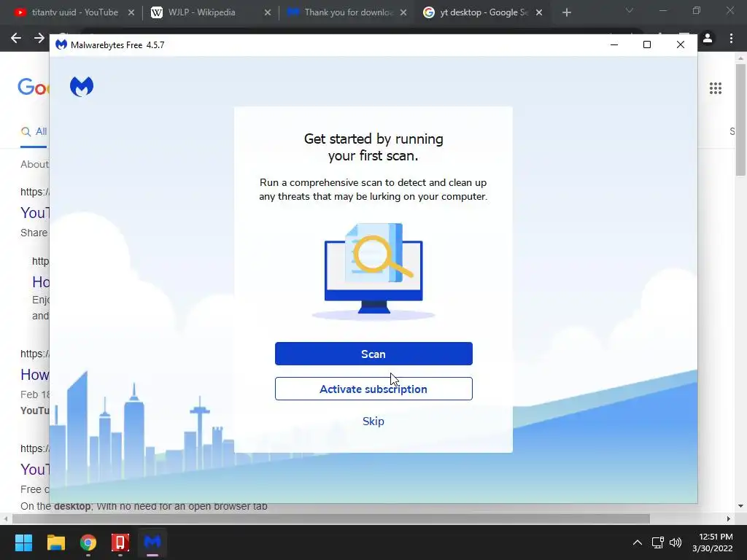Image resolution: width=747 pixels, height=560 pixels.
Task: Close the Malwarebytes window
Action: pyautogui.click(x=681, y=44)
